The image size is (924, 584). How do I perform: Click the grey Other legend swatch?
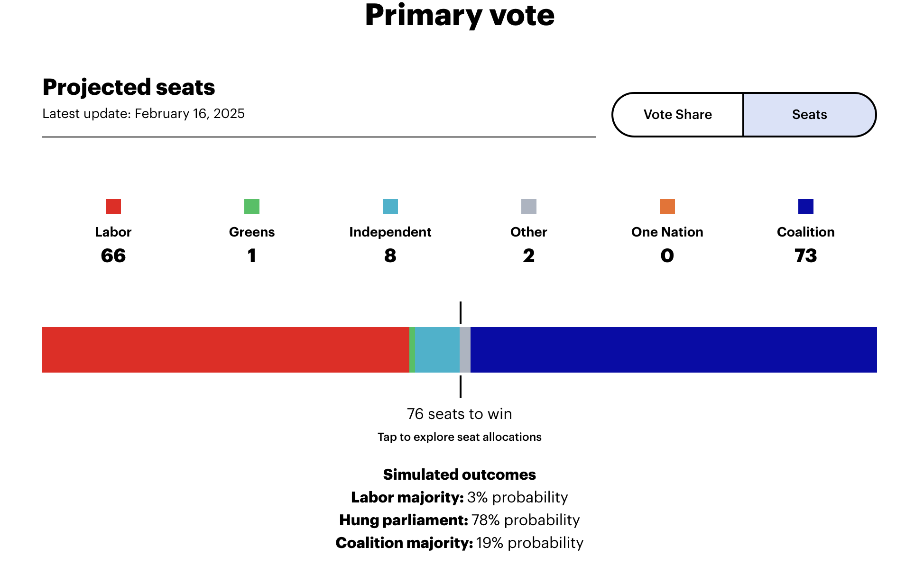pyautogui.click(x=529, y=207)
